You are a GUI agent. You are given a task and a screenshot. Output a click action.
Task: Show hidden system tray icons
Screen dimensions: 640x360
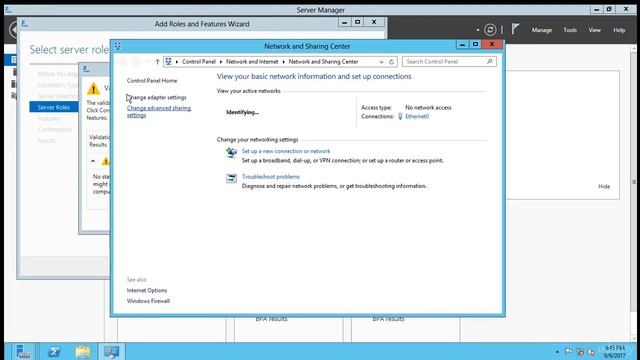click(557, 351)
